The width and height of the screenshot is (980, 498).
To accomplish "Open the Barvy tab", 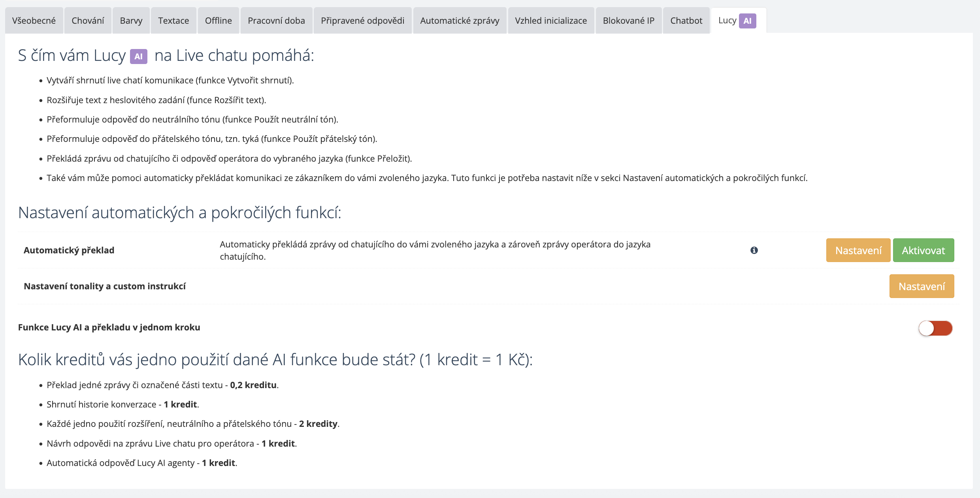I will pos(131,21).
